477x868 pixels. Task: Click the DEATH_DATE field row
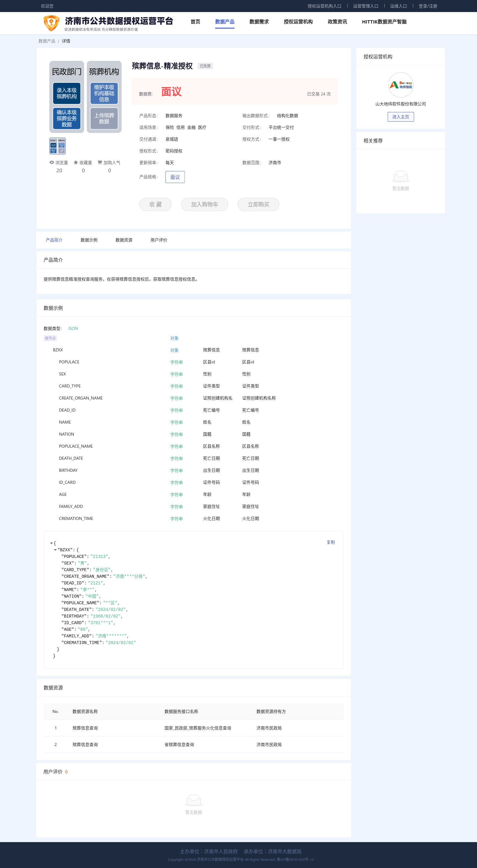coord(194,458)
